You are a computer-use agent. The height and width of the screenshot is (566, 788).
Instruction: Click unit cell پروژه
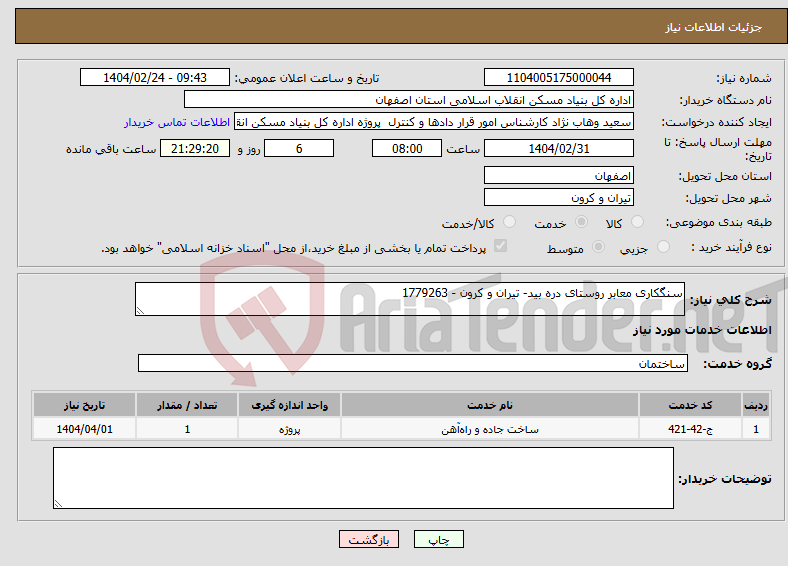pos(289,429)
